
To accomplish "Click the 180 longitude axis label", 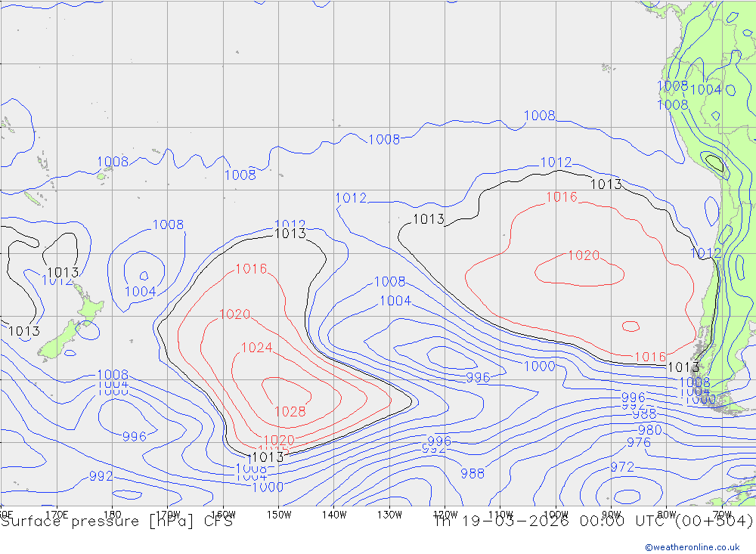I will coord(113,515).
